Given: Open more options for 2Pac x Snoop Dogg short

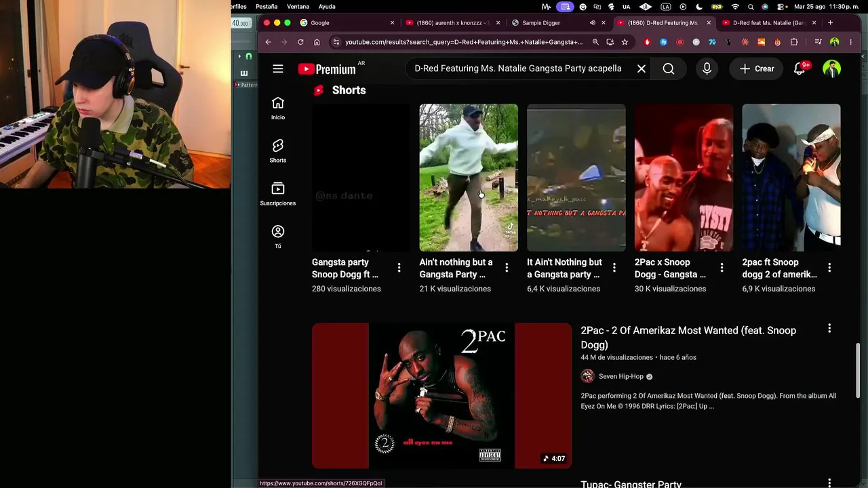Looking at the screenshot, I should (x=722, y=268).
